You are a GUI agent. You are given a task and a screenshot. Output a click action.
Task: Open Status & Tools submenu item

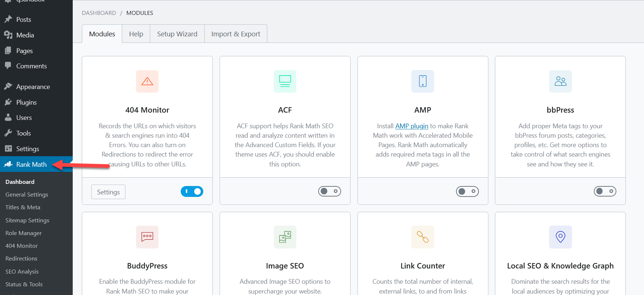[24, 284]
